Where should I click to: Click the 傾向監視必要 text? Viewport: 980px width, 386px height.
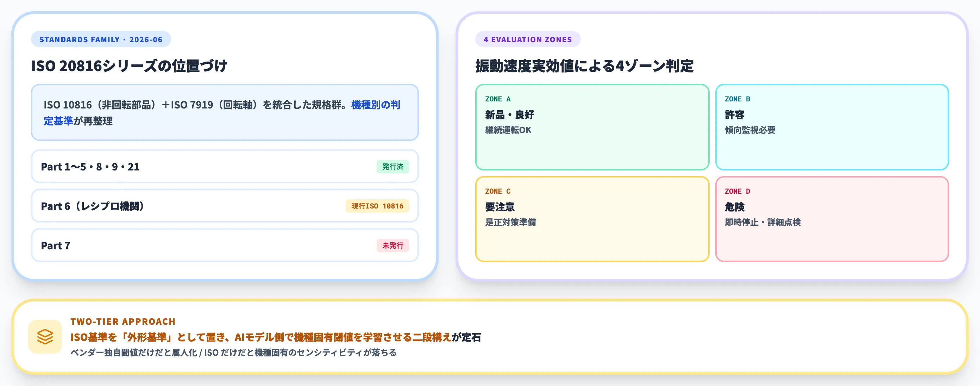click(750, 130)
